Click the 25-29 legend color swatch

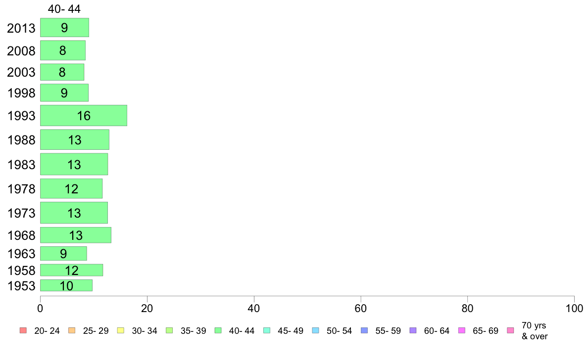[72, 330]
